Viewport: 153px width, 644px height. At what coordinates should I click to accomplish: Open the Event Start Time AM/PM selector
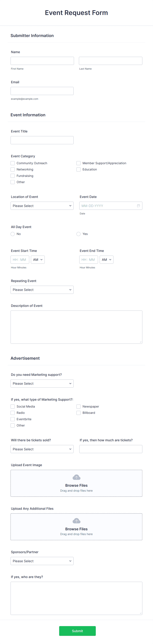(x=38, y=260)
